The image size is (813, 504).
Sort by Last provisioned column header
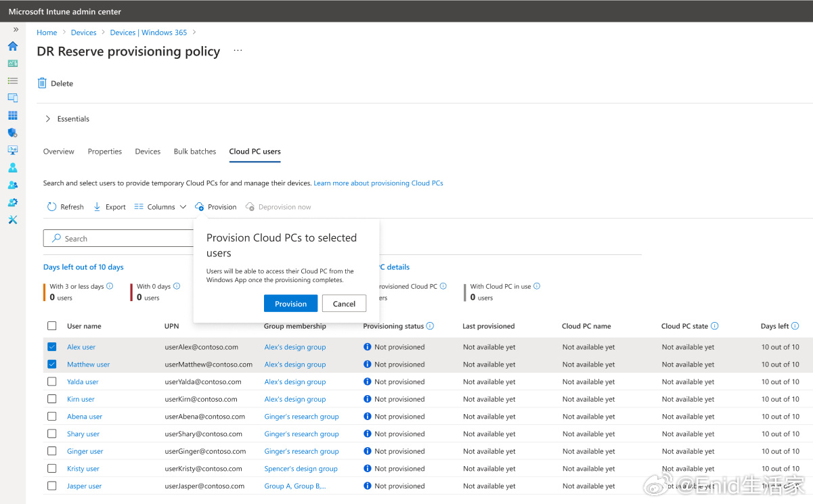(489, 326)
